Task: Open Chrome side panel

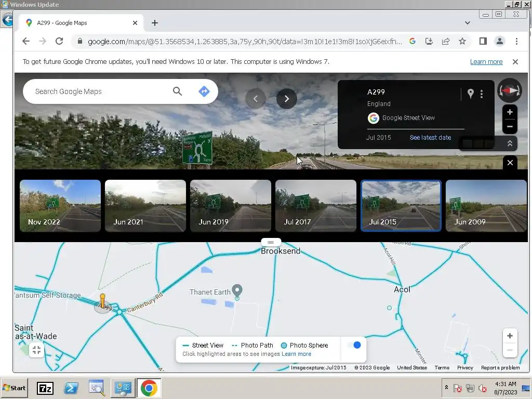Action: [483, 42]
